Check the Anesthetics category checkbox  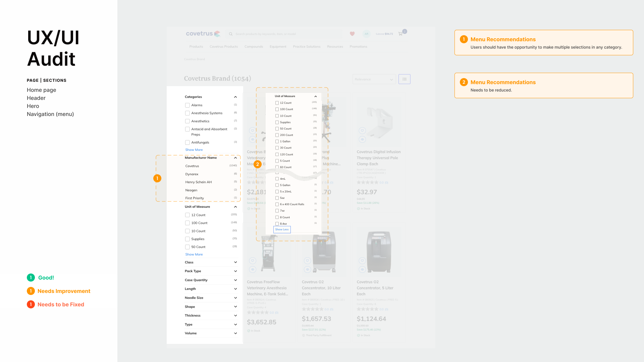(x=187, y=121)
